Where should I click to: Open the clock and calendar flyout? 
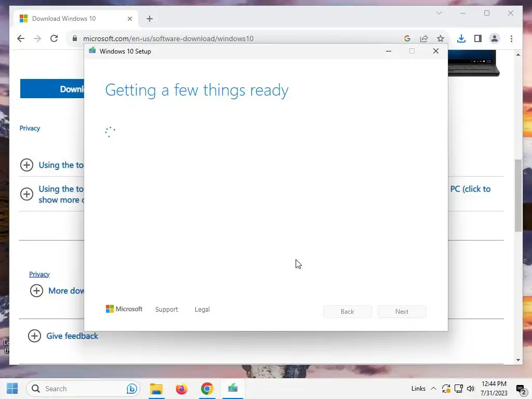(494, 389)
